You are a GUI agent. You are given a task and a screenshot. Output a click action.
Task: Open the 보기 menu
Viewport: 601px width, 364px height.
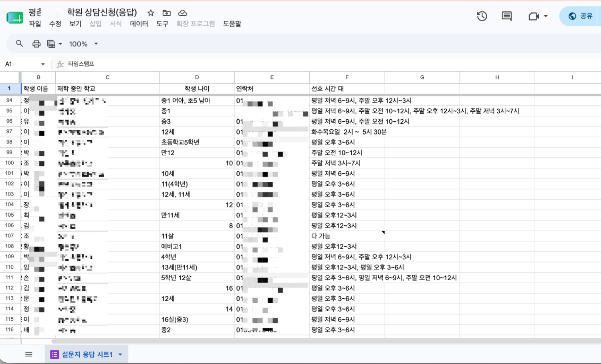75,24
